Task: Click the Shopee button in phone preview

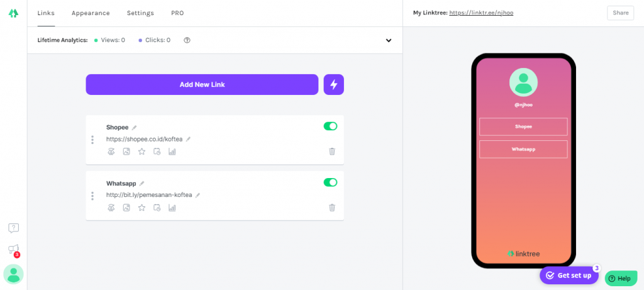Action: pos(523,126)
